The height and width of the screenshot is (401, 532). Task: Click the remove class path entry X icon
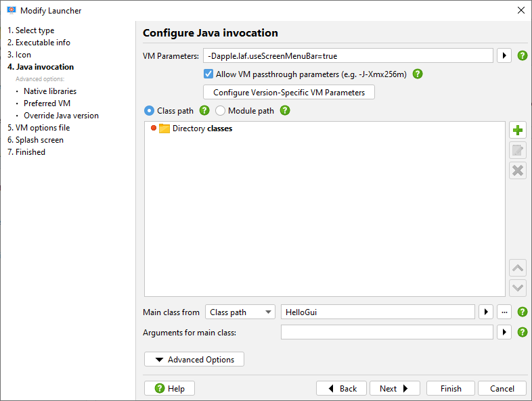click(517, 170)
